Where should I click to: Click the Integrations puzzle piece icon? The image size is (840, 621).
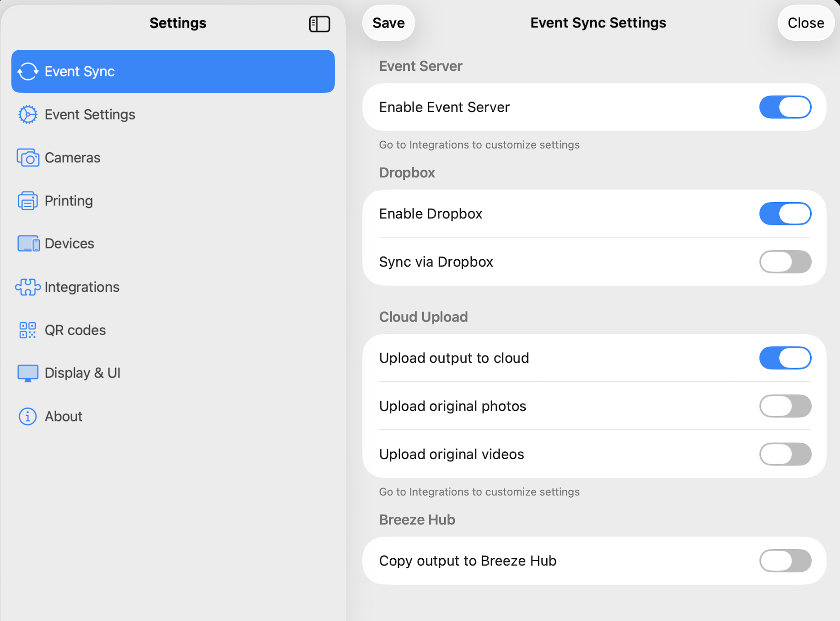tap(28, 287)
